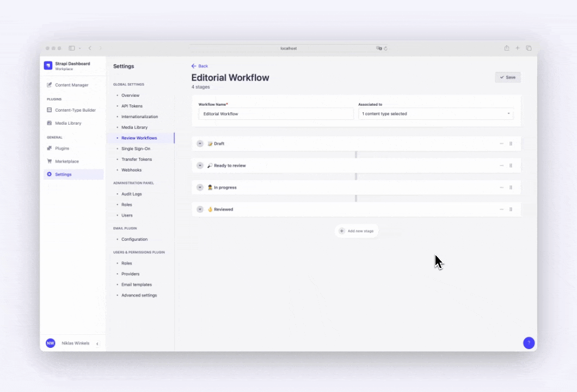Open the more options menu for Reviewed stage
The width and height of the screenshot is (577, 392).
(501, 209)
